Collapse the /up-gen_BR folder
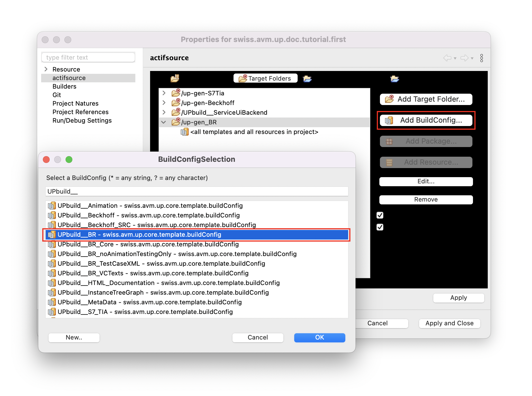 click(164, 122)
